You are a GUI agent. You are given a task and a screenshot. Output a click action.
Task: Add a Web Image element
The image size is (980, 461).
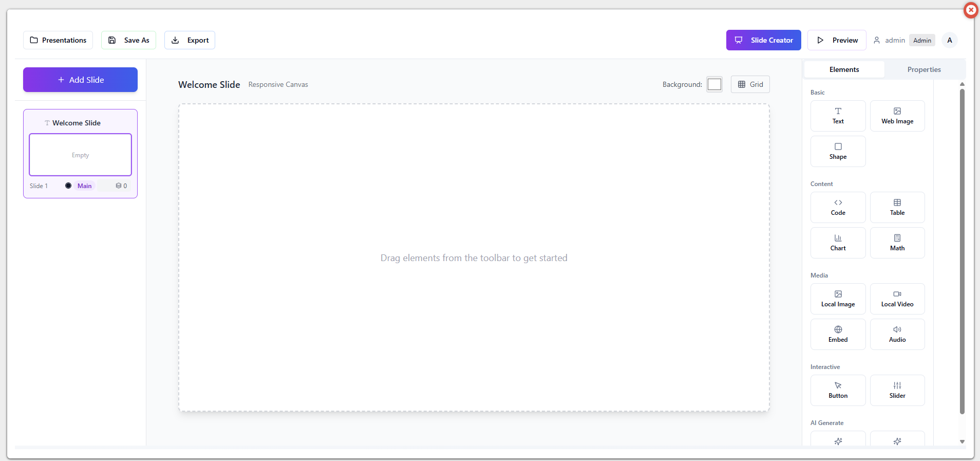pyautogui.click(x=897, y=116)
